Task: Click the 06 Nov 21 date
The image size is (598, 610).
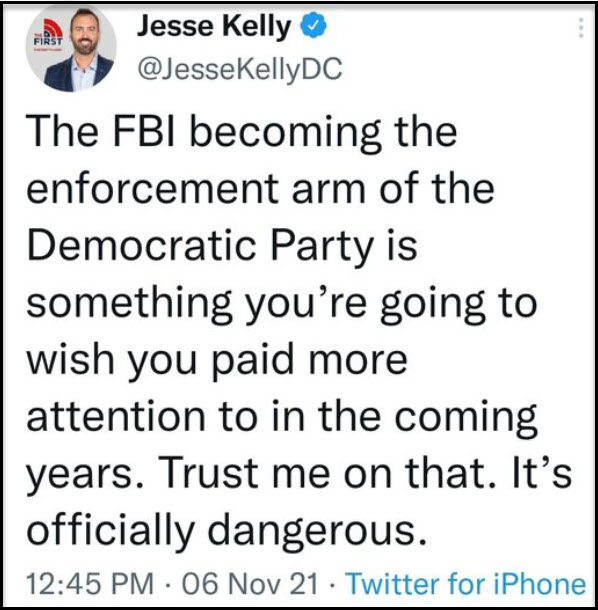Action: coord(249,584)
